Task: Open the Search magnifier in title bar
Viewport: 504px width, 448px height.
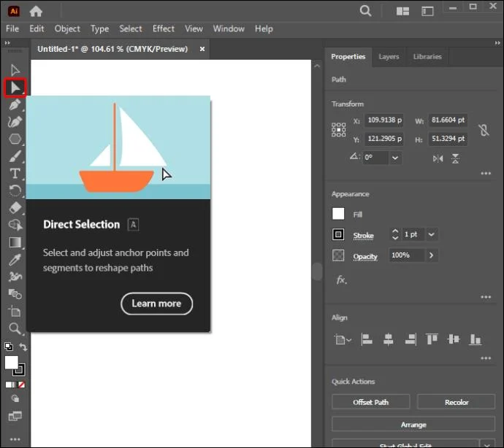Action: point(365,11)
